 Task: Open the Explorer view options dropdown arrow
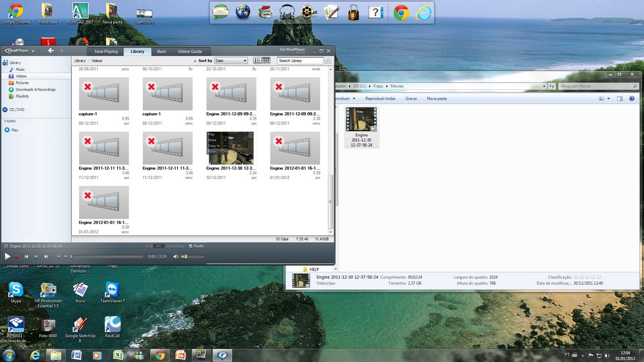(609, 99)
